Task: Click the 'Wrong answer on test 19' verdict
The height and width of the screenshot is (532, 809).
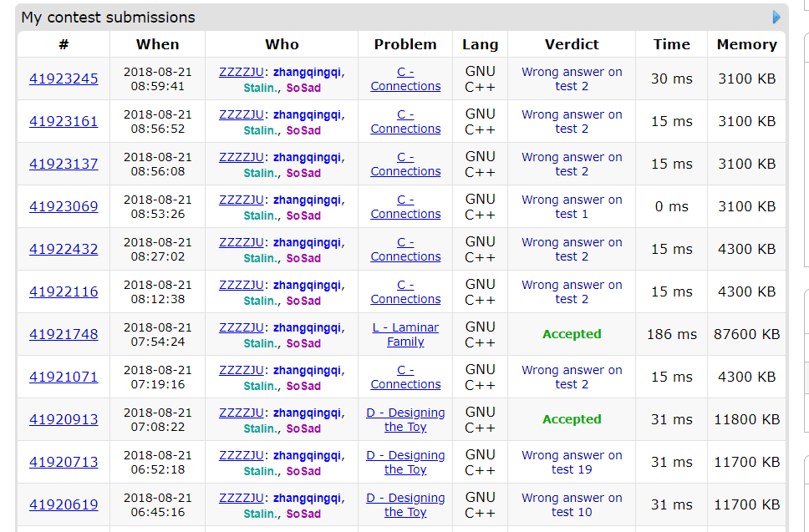Action: pos(572,462)
